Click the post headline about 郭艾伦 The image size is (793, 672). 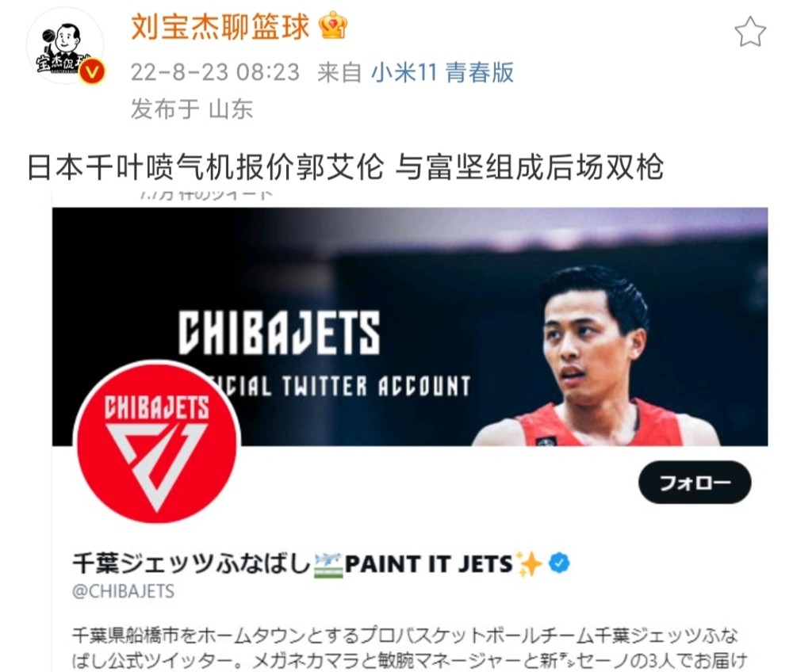pyautogui.click(x=346, y=167)
